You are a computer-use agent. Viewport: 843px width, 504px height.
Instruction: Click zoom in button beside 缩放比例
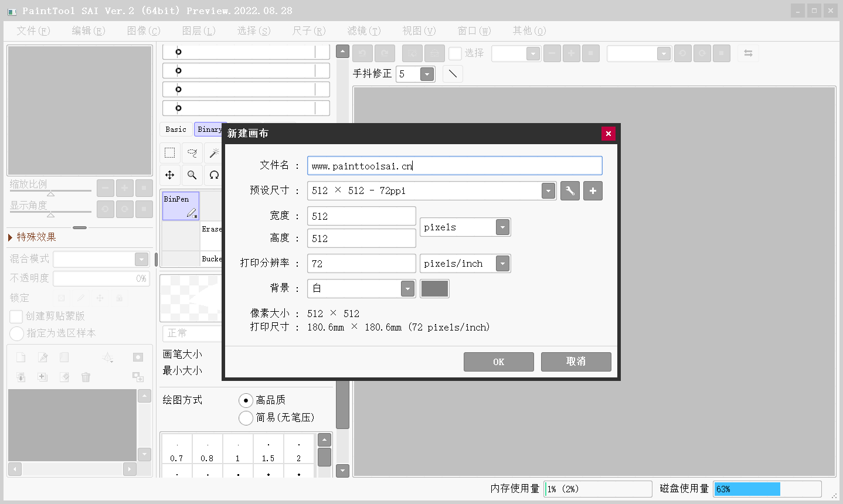tap(125, 188)
